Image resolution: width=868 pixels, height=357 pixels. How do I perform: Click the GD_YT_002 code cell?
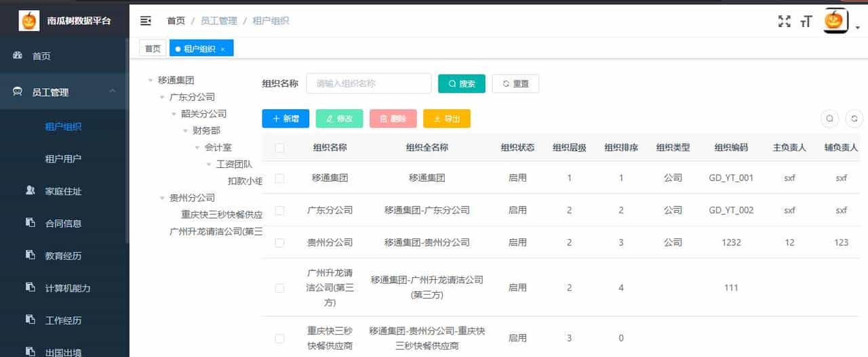[x=731, y=210]
